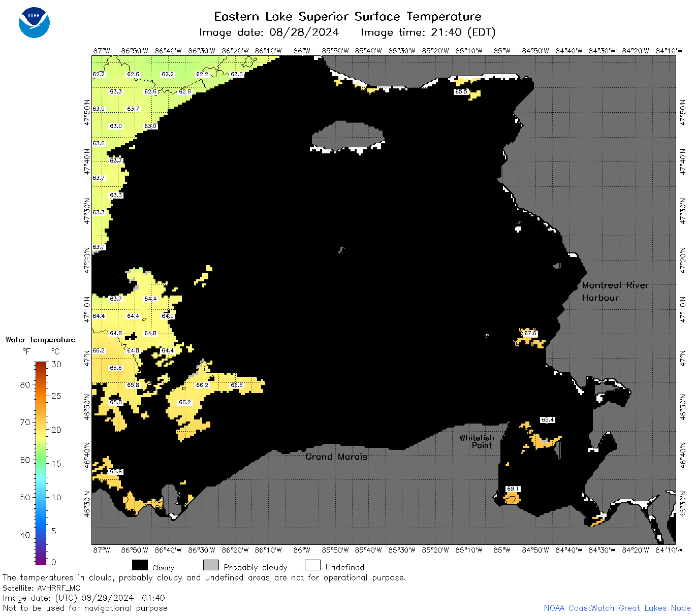Image resolution: width=696 pixels, height=616 pixels.
Task: Open NOAA CoastWatch Great Lakes Node link
Action: pos(617,608)
